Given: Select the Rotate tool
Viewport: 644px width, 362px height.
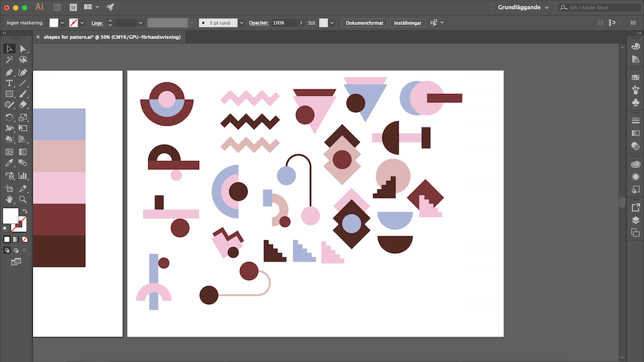Looking at the screenshot, I should (x=9, y=117).
